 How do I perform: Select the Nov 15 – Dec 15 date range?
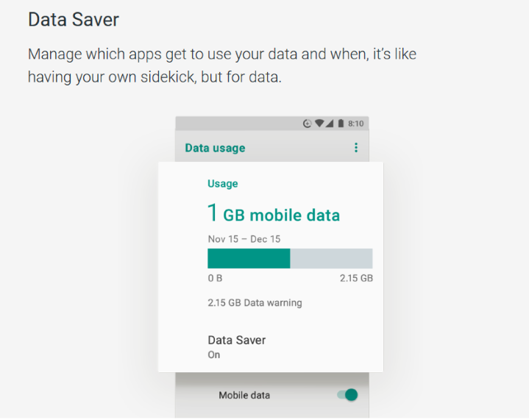click(x=244, y=239)
